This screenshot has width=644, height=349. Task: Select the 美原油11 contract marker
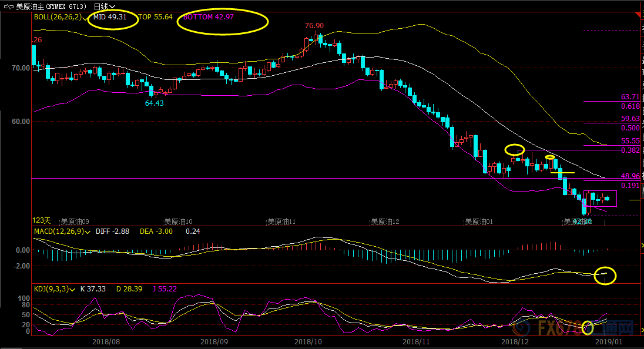point(281,222)
